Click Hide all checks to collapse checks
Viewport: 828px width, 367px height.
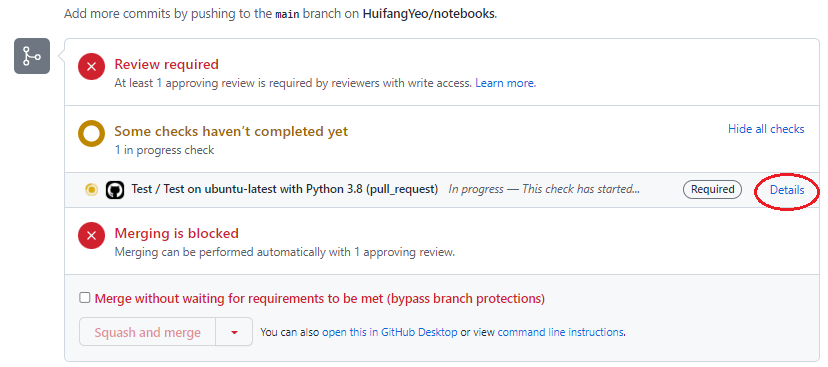[x=766, y=129]
